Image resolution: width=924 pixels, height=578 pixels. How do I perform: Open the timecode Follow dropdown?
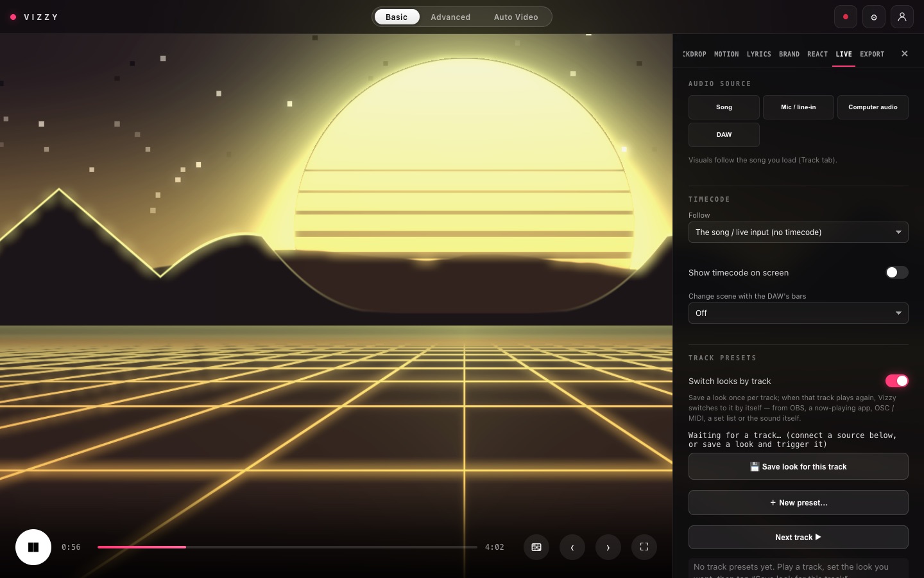[798, 232]
